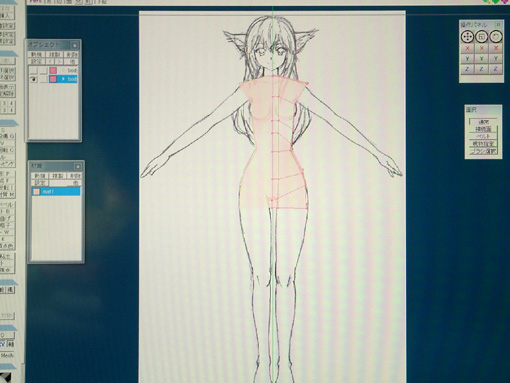The image size is (510, 383).
Task: Click the green Y axis button under move
Action: (467, 59)
